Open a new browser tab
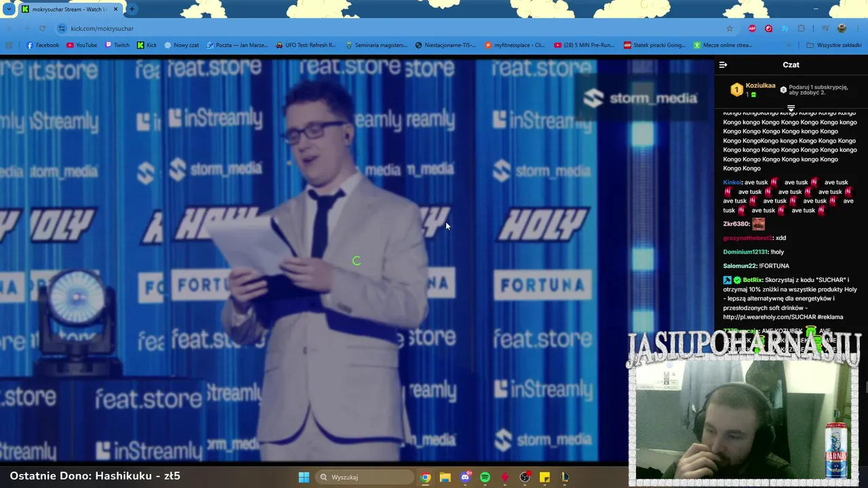The height and width of the screenshot is (488, 868). click(x=132, y=9)
